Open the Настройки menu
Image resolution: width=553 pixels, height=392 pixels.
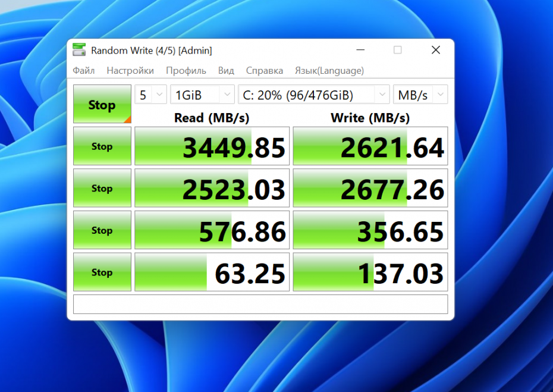(x=130, y=71)
